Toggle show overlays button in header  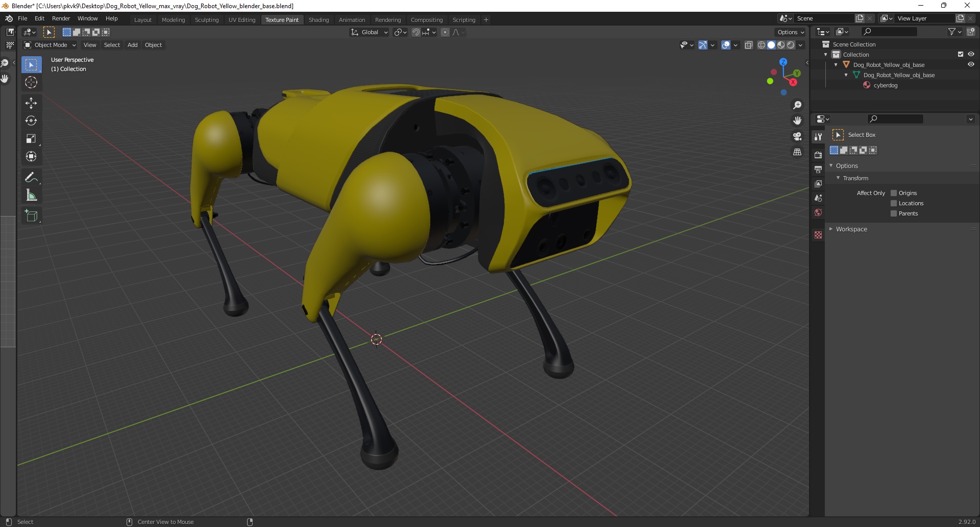pos(726,45)
